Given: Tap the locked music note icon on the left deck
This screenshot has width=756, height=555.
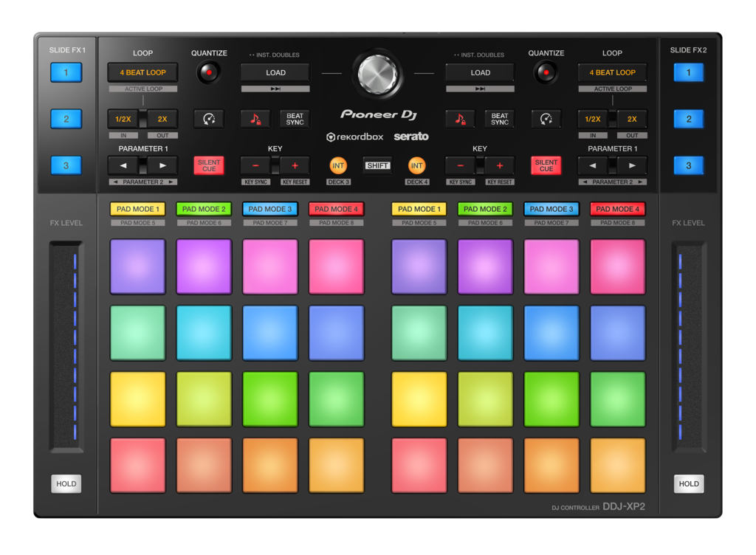Looking at the screenshot, I should (x=255, y=118).
